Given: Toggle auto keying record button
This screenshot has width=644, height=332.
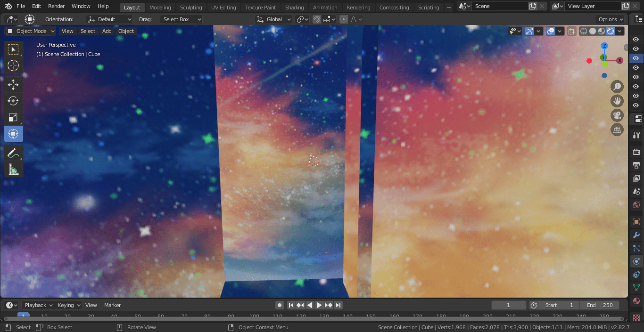Looking at the screenshot, I should click(280, 305).
